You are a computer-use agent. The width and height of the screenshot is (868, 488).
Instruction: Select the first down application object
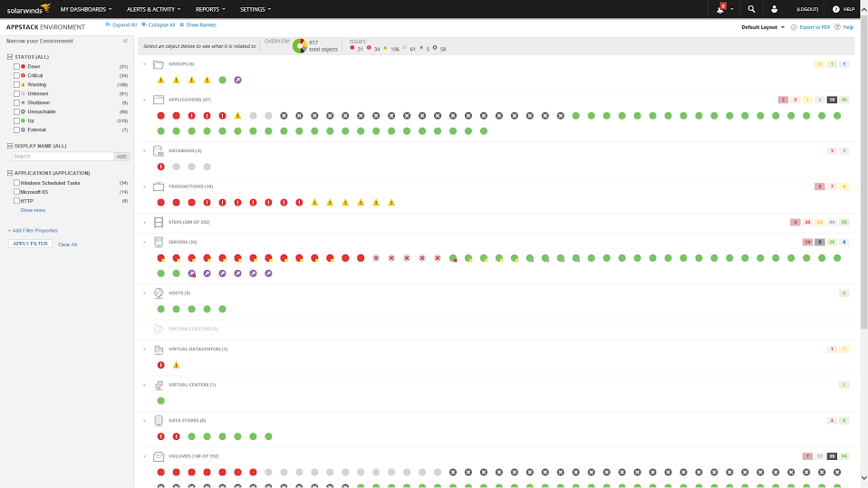(161, 116)
